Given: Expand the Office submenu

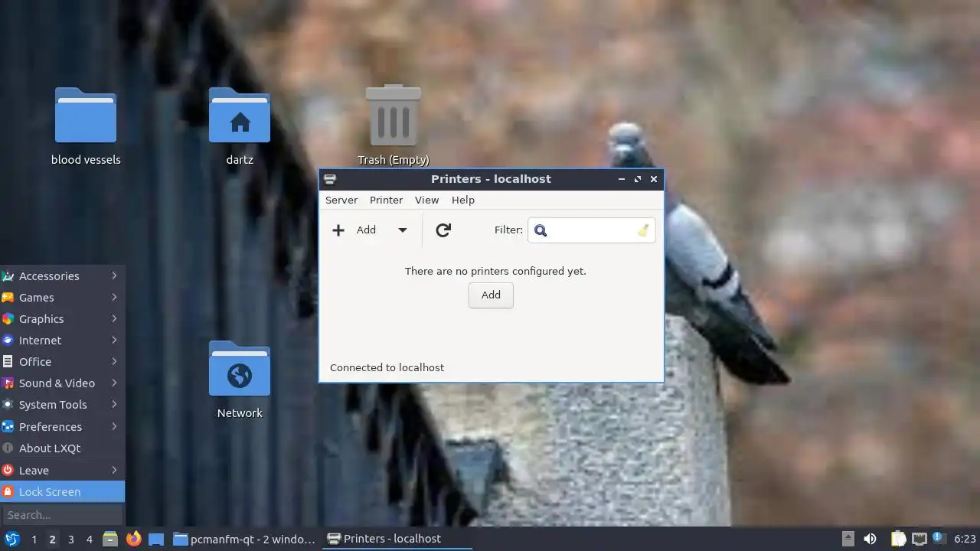Looking at the screenshot, I should pos(62,361).
